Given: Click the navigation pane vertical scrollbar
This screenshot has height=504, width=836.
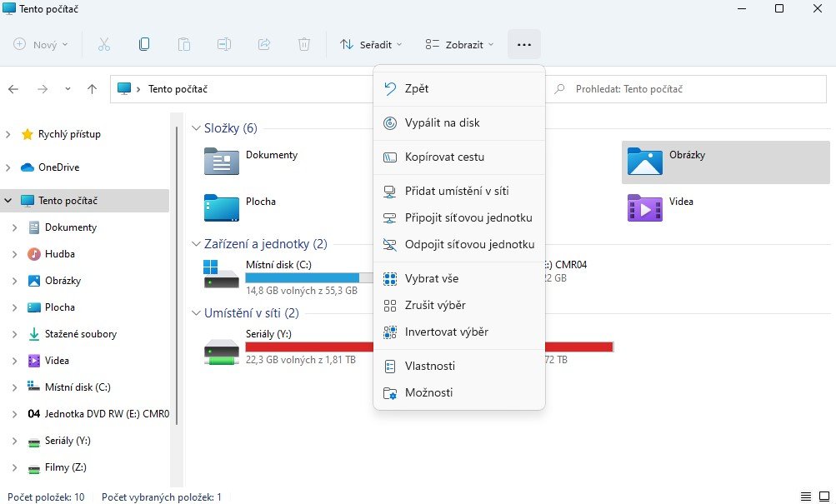Looking at the screenshot, I should click(x=177, y=274).
